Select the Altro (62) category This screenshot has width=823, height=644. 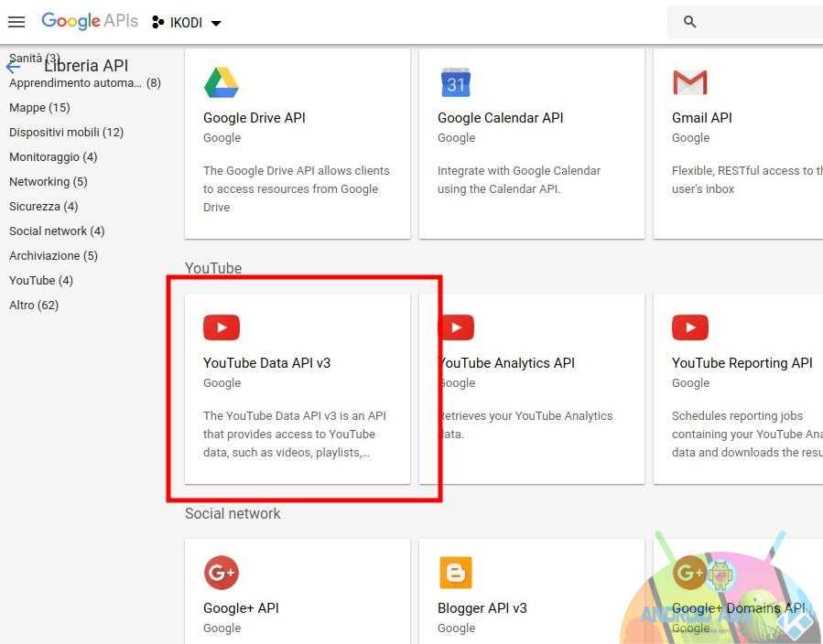pyautogui.click(x=34, y=305)
